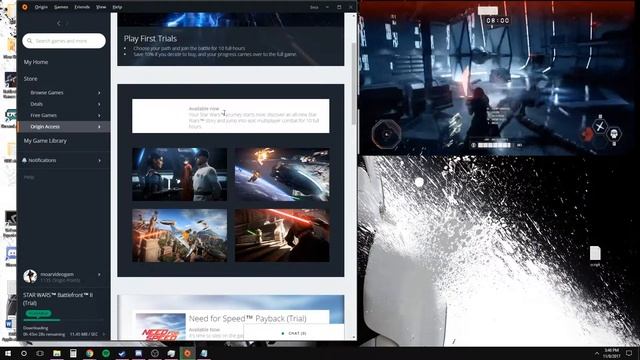Open Battlefront red lightsaber screenshot
The image size is (640, 360).
click(282, 236)
